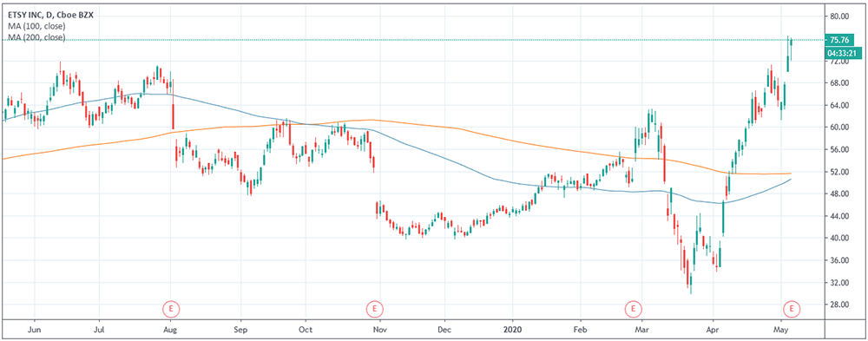Click the 52.00 price axis label
The width and height of the screenshot is (868, 341).
[x=839, y=172]
